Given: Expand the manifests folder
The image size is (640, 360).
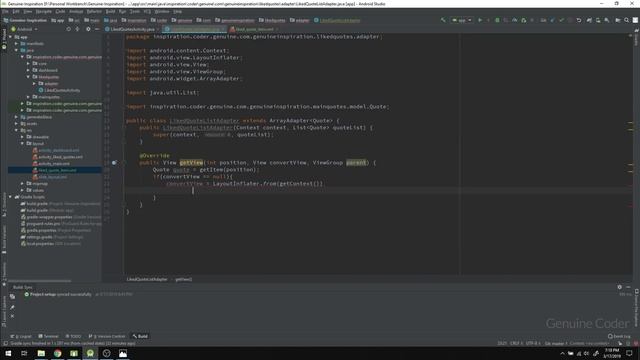Looking at the screenshot, I should (x=17, y=44).
